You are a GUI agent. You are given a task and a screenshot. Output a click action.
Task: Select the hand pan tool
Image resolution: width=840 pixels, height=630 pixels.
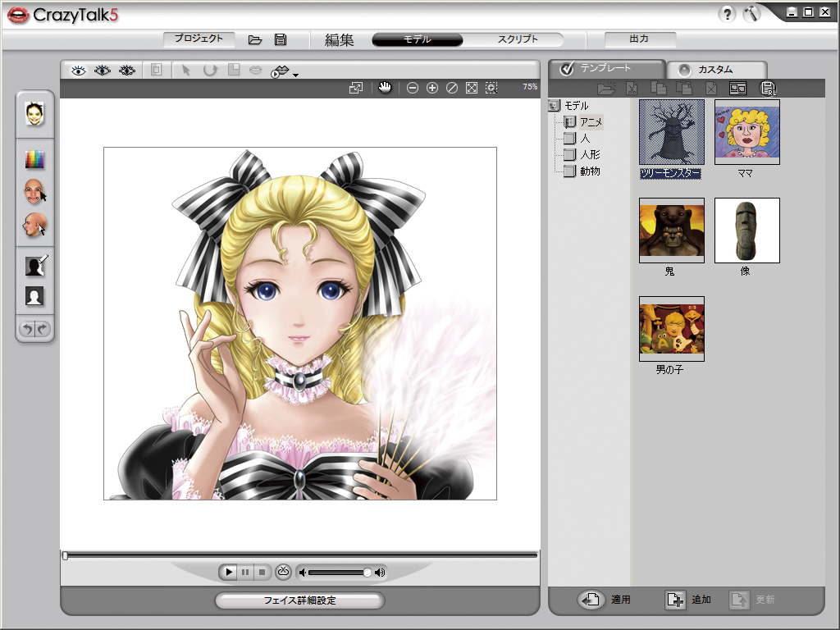coord(385,87)
